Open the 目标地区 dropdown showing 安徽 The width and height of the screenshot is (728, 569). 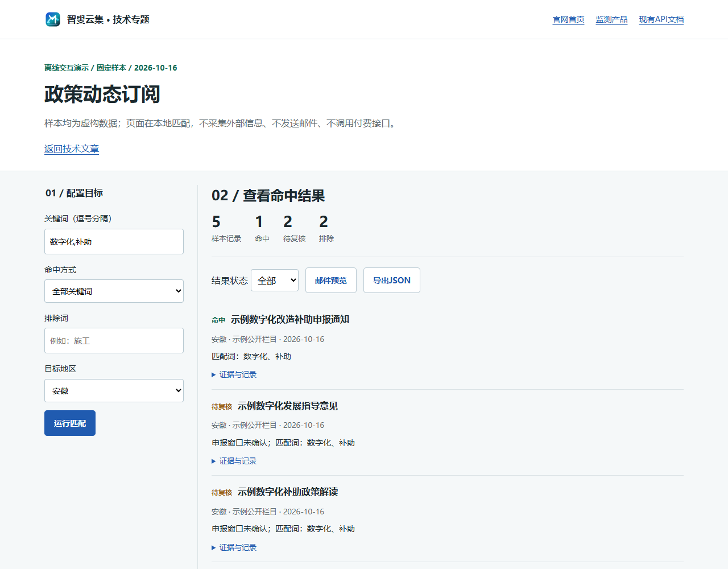click(114, 390)
